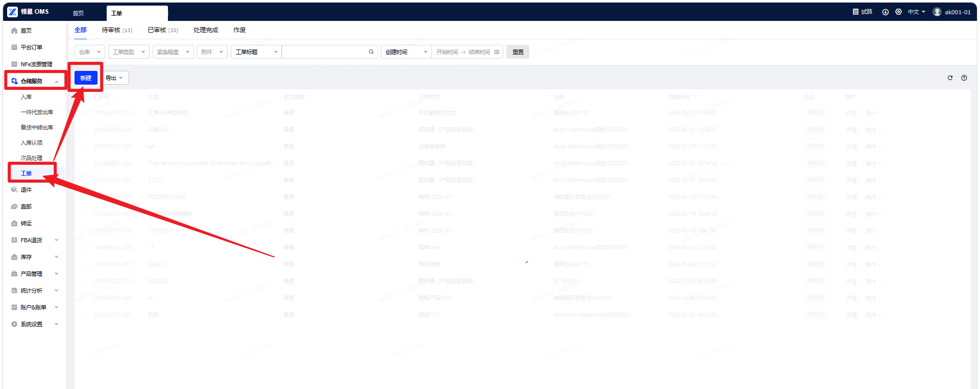Open 操作 menu for the 2026-05-29 11:31:43 row
This screenshot has width=980, height=389.
(x=873, y=146)
